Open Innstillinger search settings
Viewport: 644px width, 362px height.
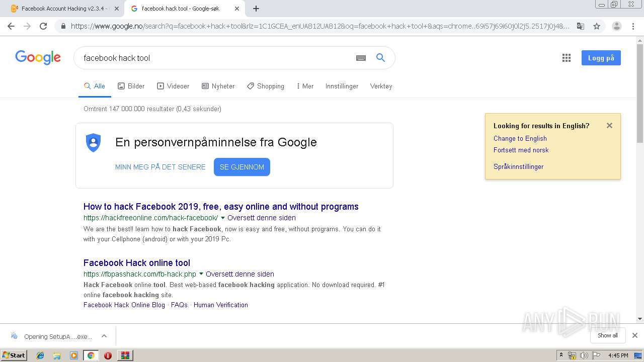click(x=342, y=86)
